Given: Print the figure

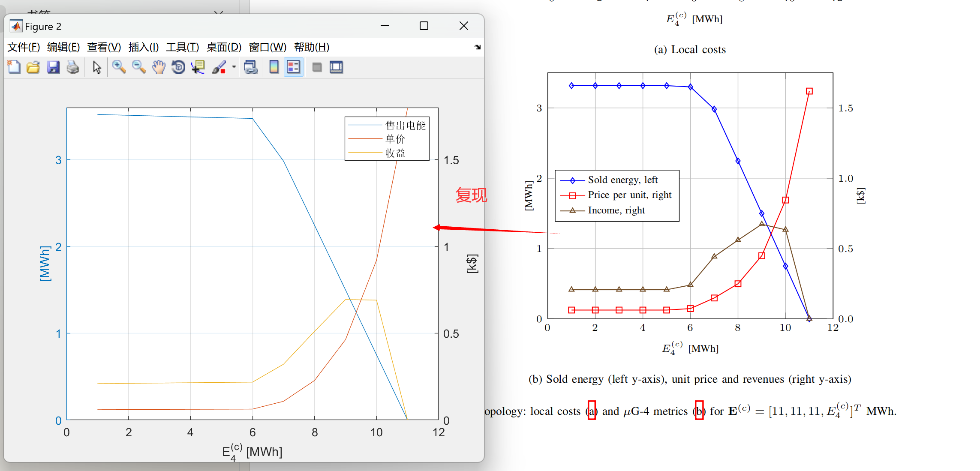Looking at the screenshot, I should [73, 67].
